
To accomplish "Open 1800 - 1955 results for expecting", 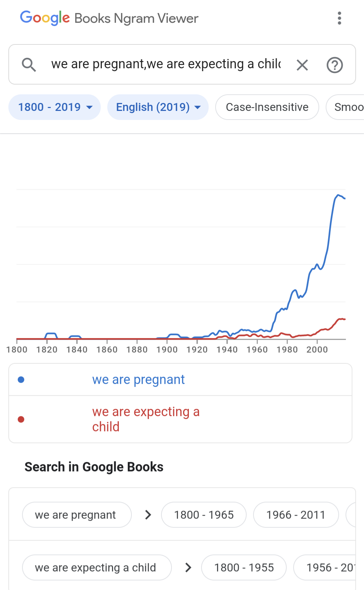I will (x=244, y=568).
